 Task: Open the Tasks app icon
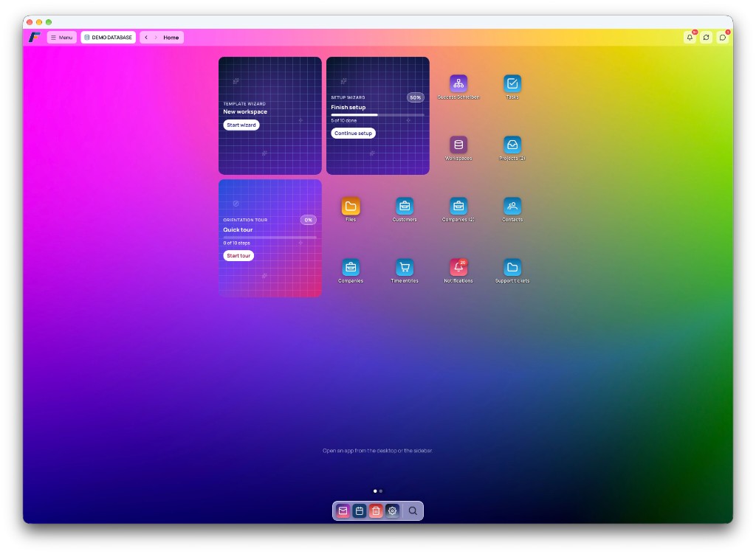[x=512, y=84]
